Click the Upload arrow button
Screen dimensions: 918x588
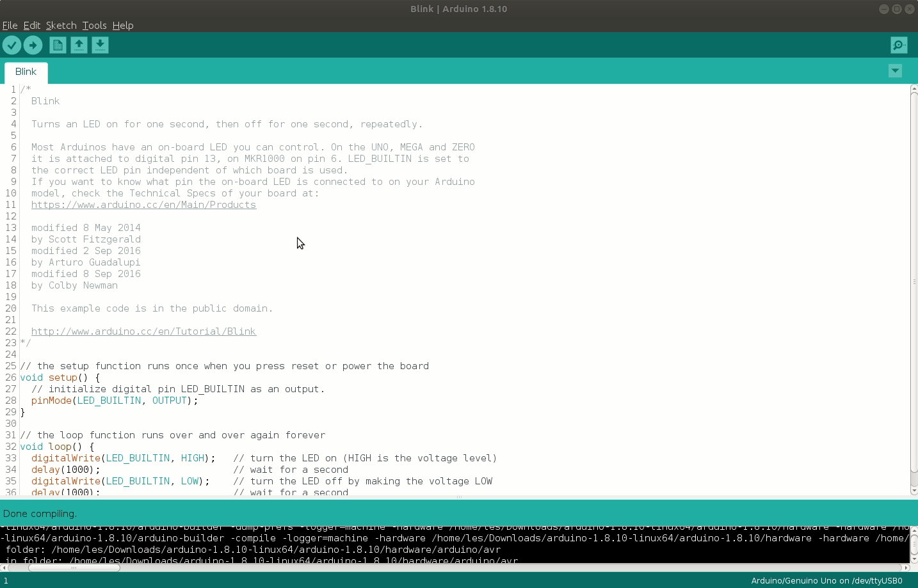click(x=33, y=45)
